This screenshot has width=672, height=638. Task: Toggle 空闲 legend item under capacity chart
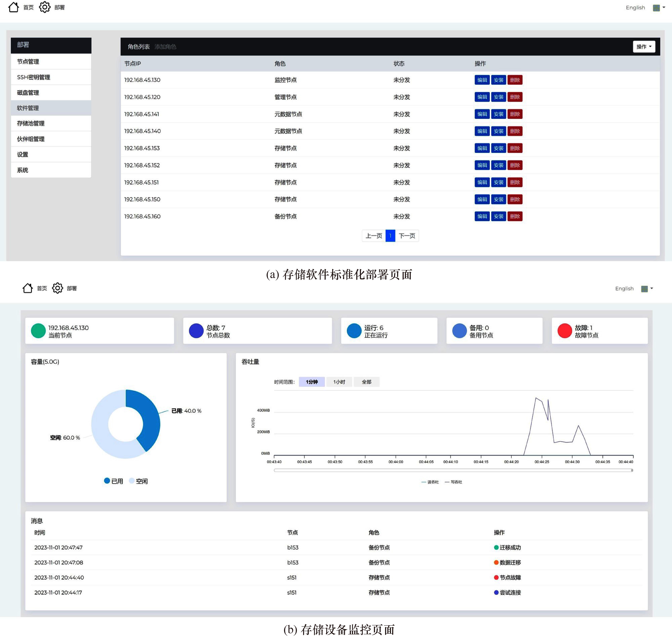pyautogui.click(x=138, y=481)
